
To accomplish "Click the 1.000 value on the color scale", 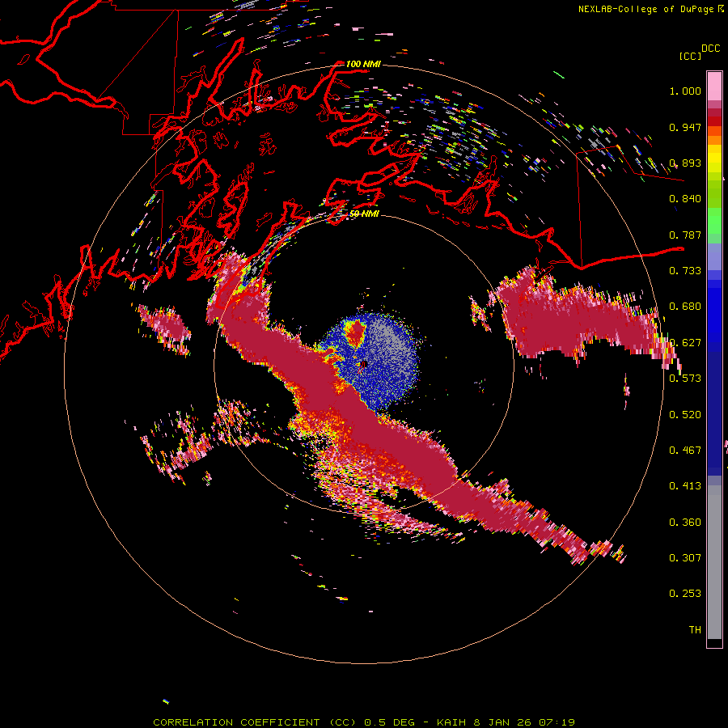I will (x=685, y=91).
